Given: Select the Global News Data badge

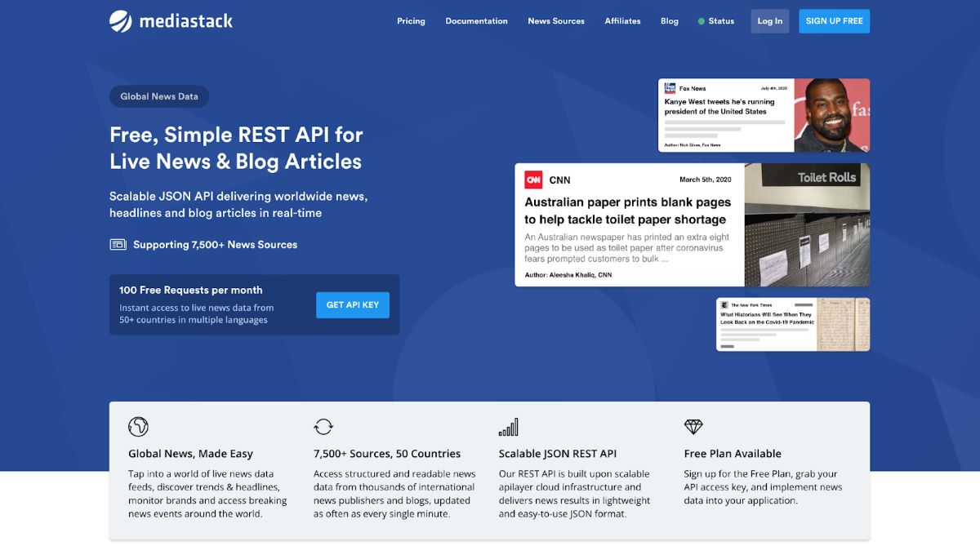Looking at the screenshot, I should pyautogui.click(x=159, y=96).
